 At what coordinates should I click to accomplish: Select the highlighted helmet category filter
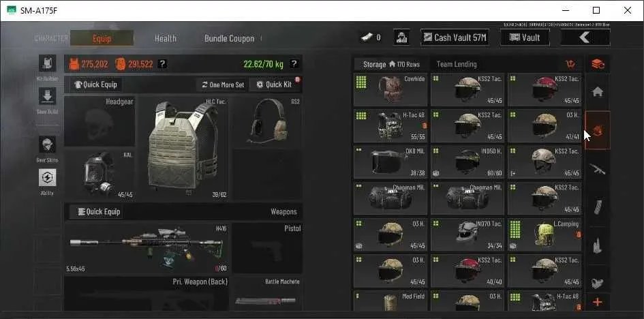tap(598, 131)
